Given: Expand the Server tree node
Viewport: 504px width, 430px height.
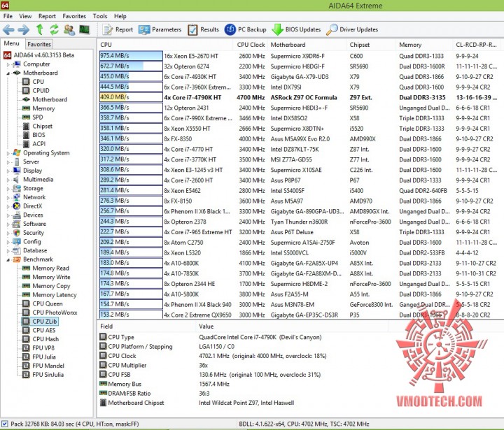Looking at the screenshot, I should click(x=8, y=162).
